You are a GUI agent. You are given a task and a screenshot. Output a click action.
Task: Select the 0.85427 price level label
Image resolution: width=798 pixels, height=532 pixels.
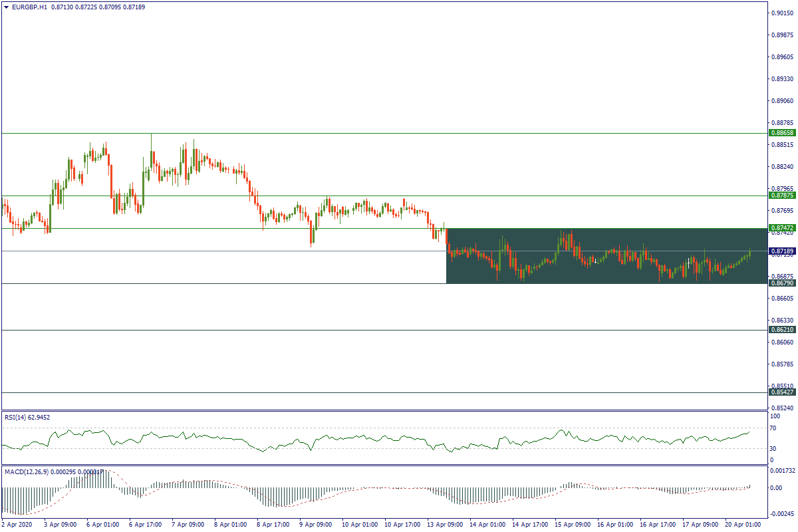(x=782, y=392)
